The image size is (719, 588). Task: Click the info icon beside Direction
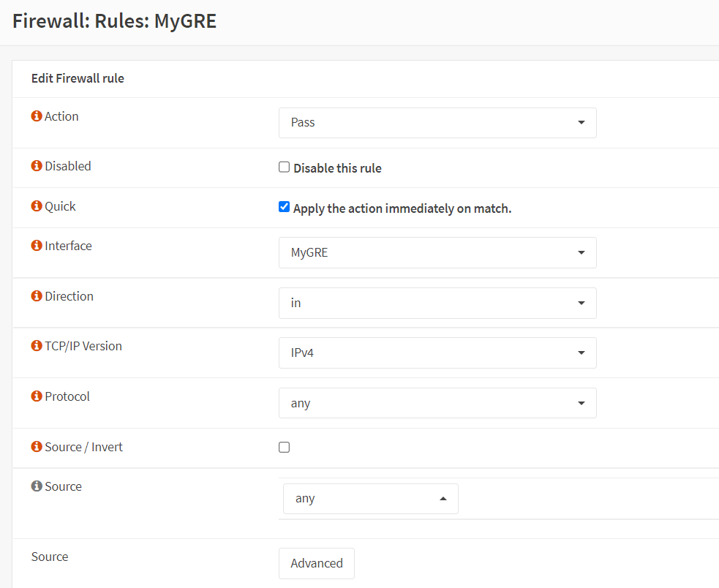tap(37, 296)
